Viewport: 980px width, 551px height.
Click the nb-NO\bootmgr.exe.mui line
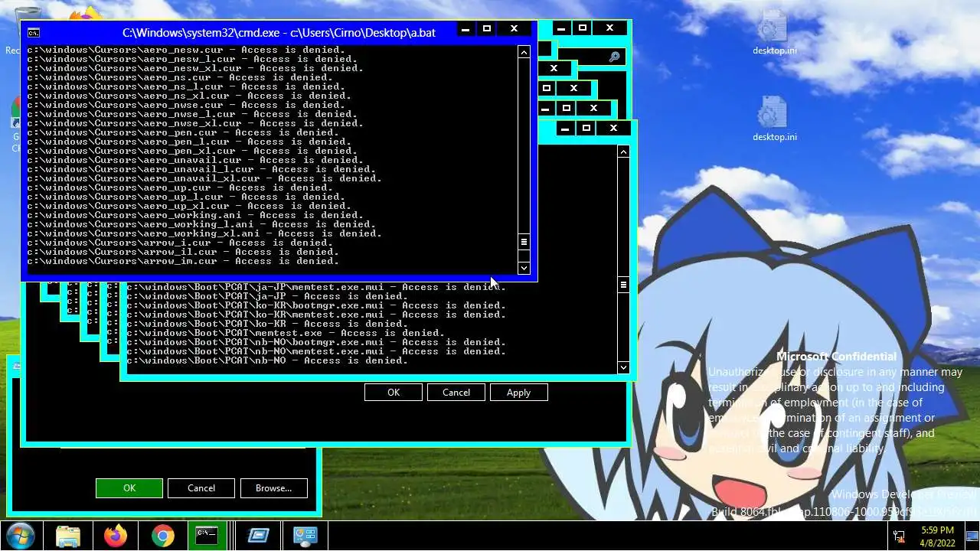(x=316, y=342)
